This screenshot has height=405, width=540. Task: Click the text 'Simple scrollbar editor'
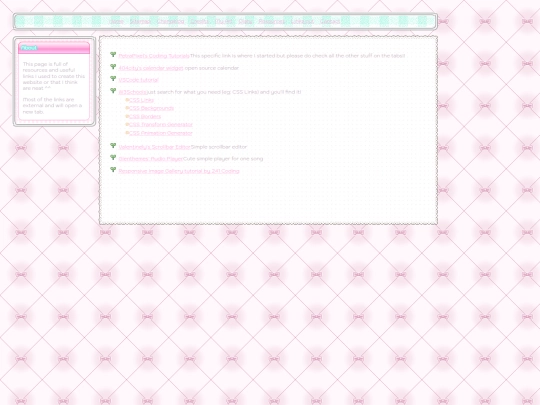(219, 147)
